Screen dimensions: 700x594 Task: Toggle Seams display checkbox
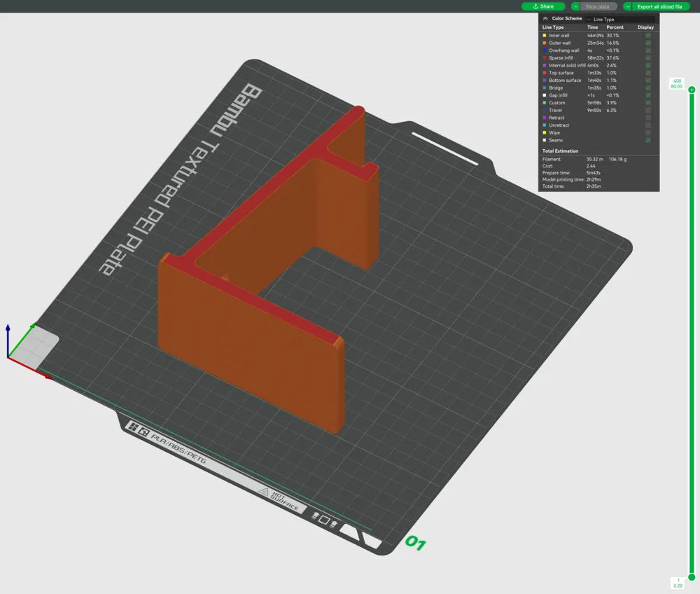coord(647,140)
